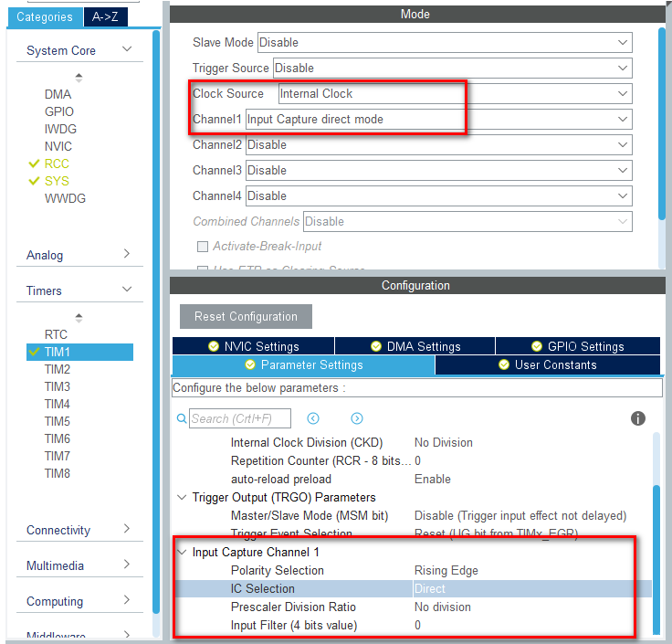Switch to the Categories tab

click(45, 16)
